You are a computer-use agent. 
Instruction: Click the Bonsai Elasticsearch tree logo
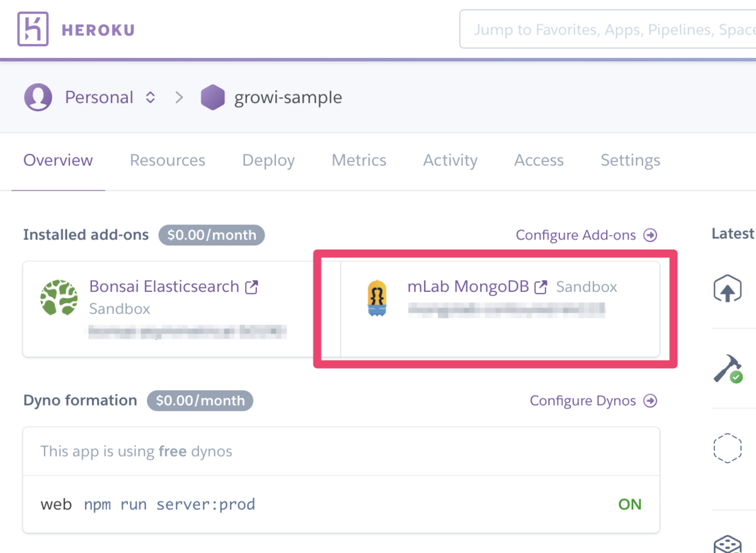[x=59, y=298]
